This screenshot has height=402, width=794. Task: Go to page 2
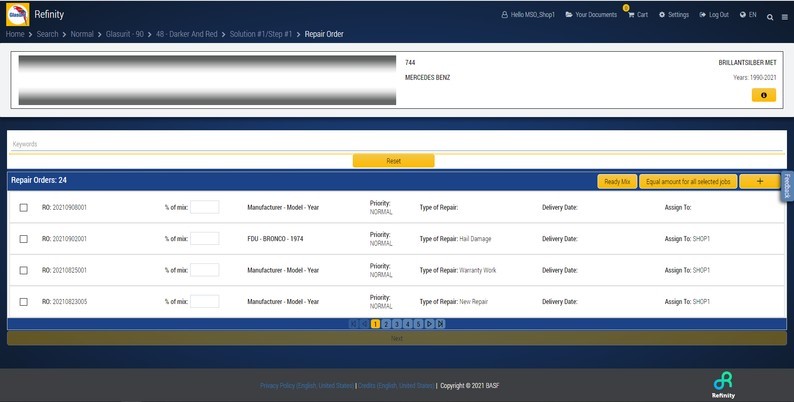[386, 324]
